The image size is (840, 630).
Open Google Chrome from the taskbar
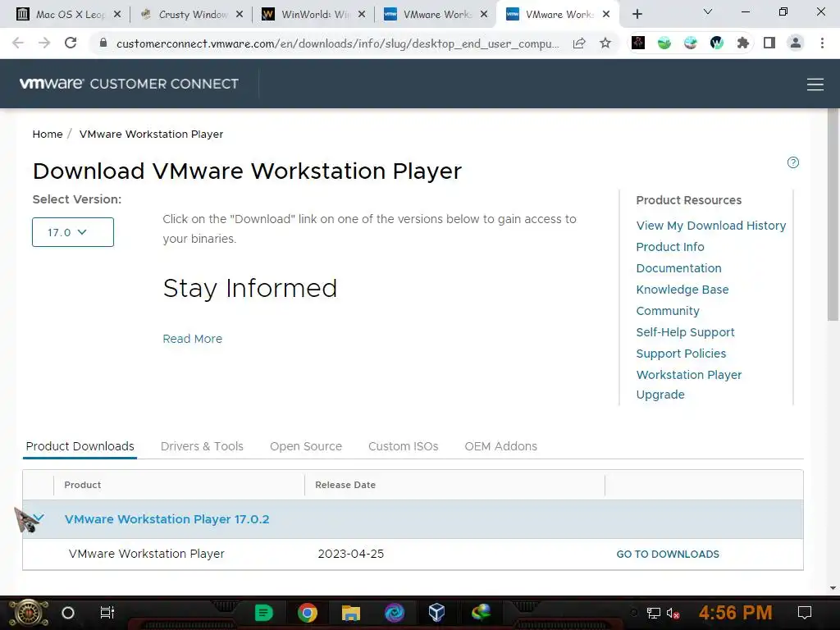pos(308,612)
